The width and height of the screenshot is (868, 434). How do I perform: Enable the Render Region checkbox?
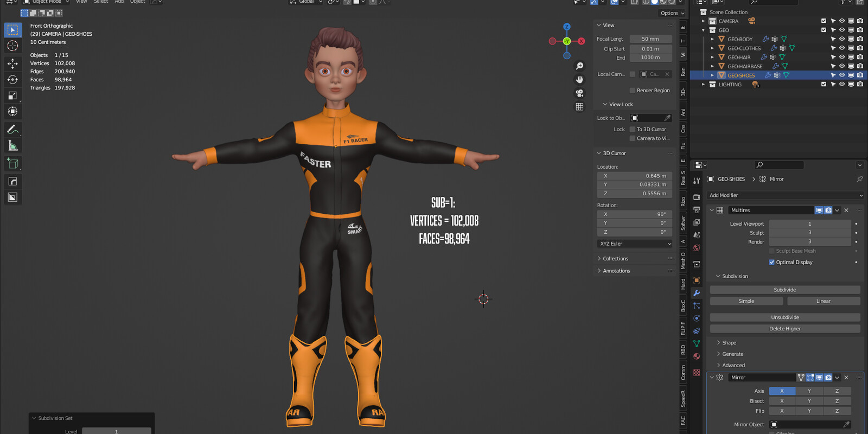point(632,91)
